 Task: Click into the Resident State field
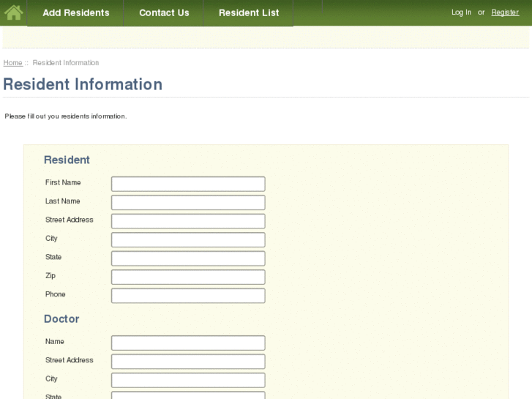pyautogui.click(x=188, y=258)
